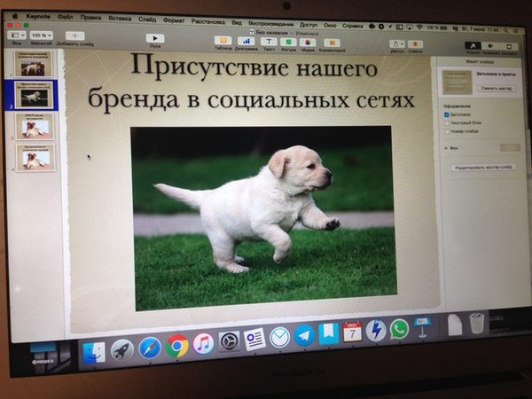Open Telegram from the Dock
The image size is (532, 399).
click(305, 335)
